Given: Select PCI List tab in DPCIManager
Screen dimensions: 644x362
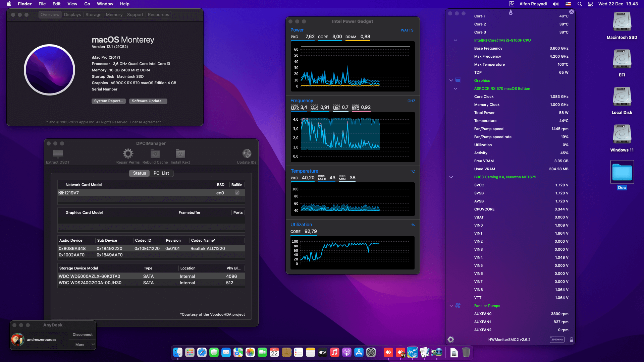Looking at the screenshot, I should tap(161, 173).
